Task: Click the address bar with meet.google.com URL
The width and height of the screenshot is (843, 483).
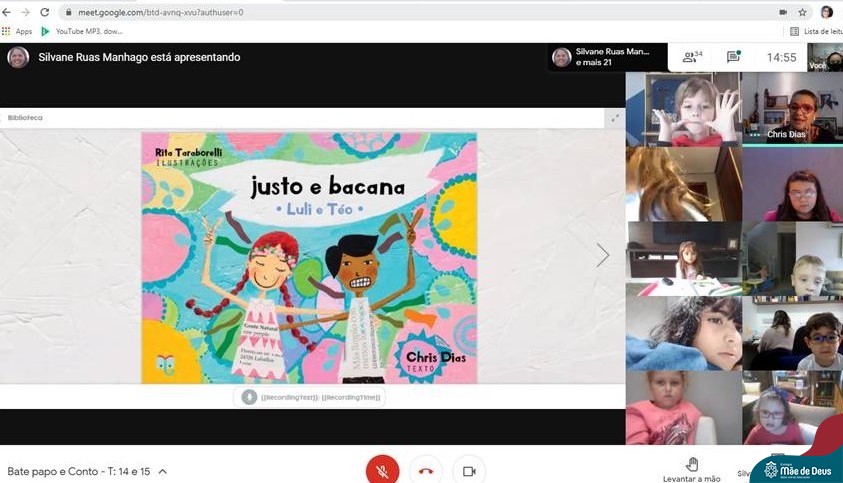Action: tap(400, 12)
